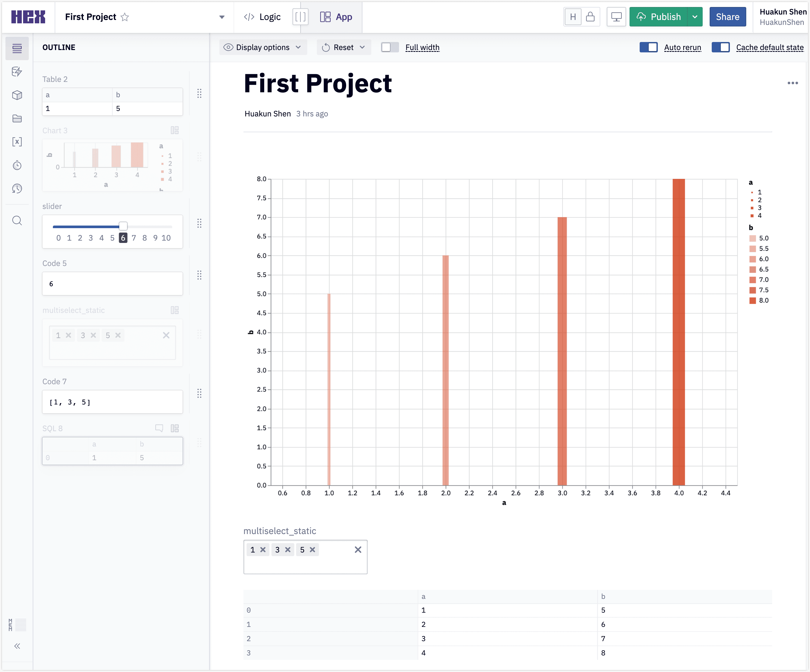Screen dimensions: 810x672
Task: Click the green Publish button
Action: coord(658,17)
